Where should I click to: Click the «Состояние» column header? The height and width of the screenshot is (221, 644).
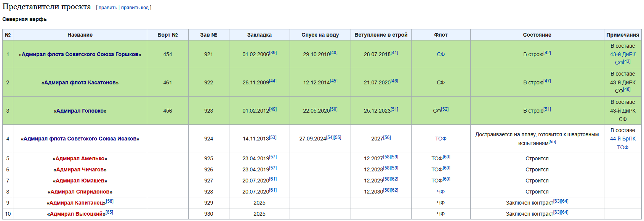tap(537, 35)
